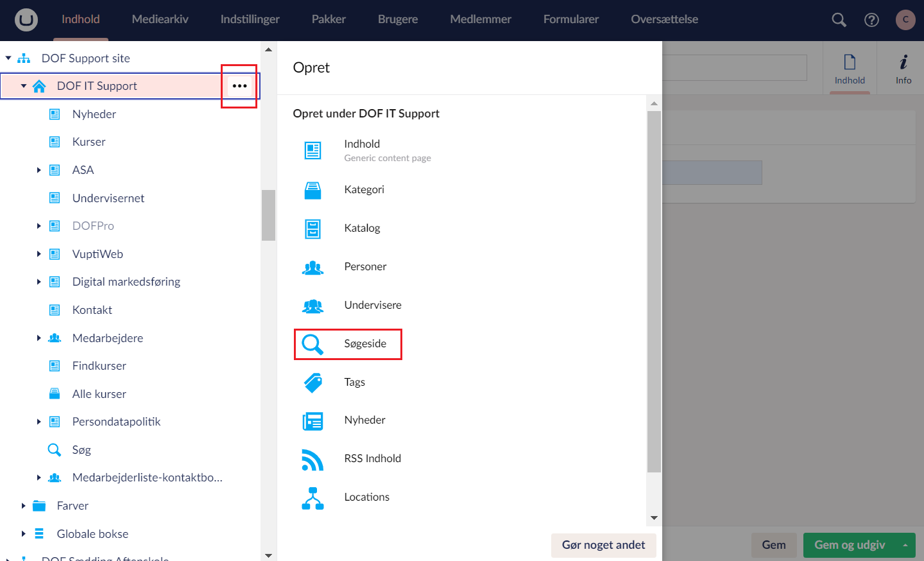Select the Nyheder tree item
Screen dimensions: 924x561
click(94, 114)
